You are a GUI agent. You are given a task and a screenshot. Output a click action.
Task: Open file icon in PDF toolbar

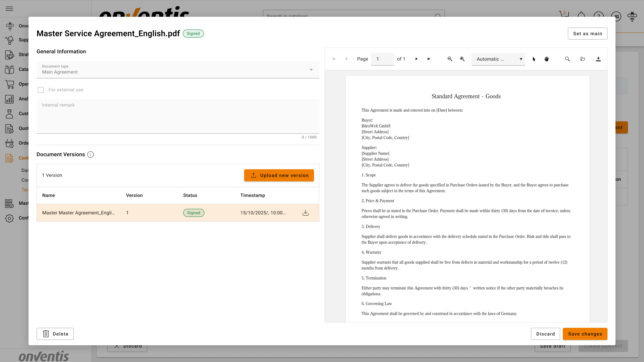pos(582,59)
